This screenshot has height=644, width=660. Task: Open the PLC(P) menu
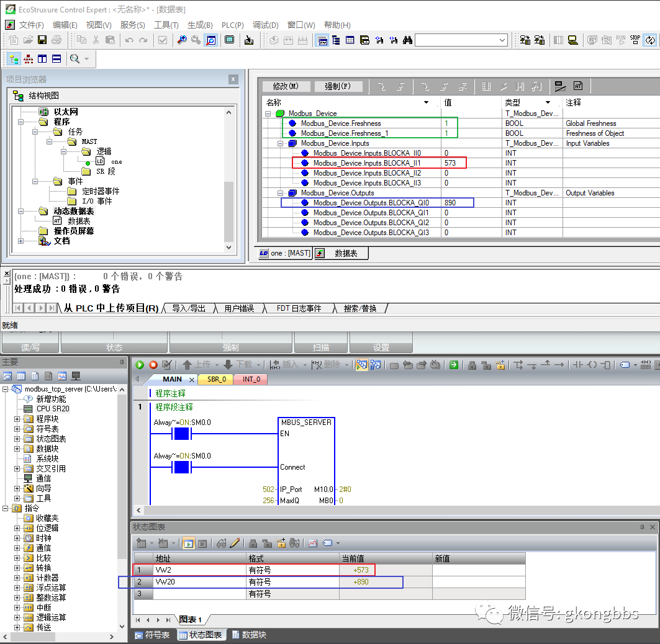(x=232, y=25)
